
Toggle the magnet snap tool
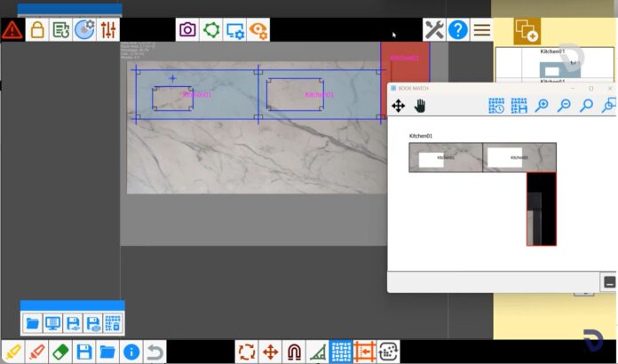294,352
